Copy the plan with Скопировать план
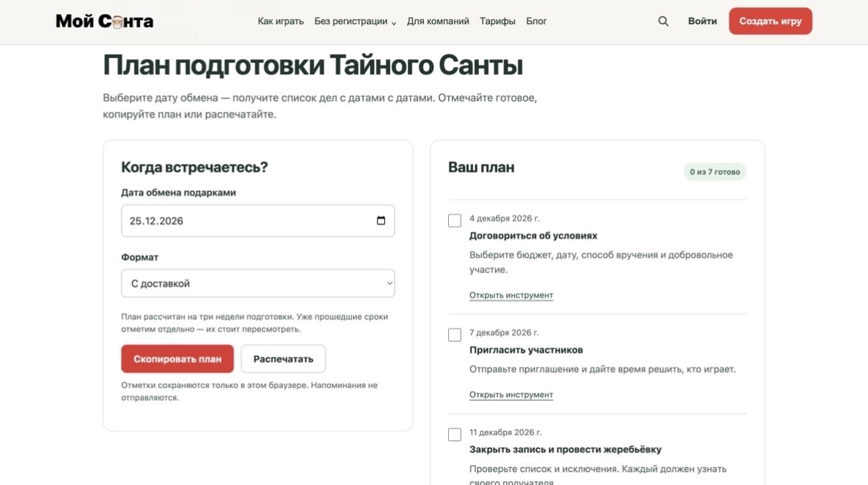Viewport: 868px width, 485px height. click(x=178, y=359)
